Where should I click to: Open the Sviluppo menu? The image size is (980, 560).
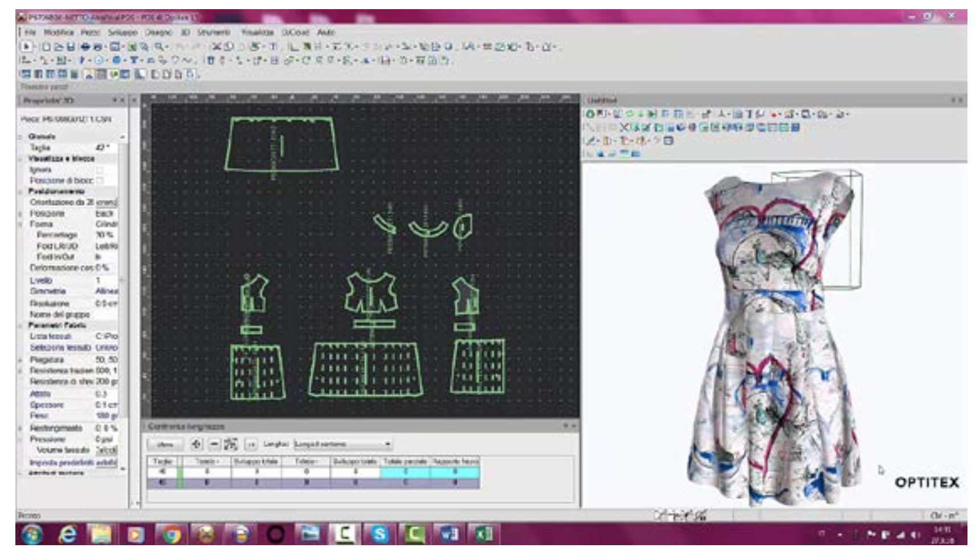click(122, 33)
